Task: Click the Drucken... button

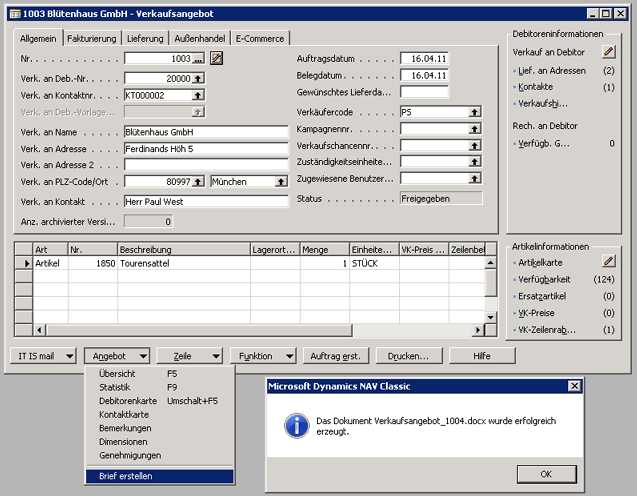Action: click(409, 356)
